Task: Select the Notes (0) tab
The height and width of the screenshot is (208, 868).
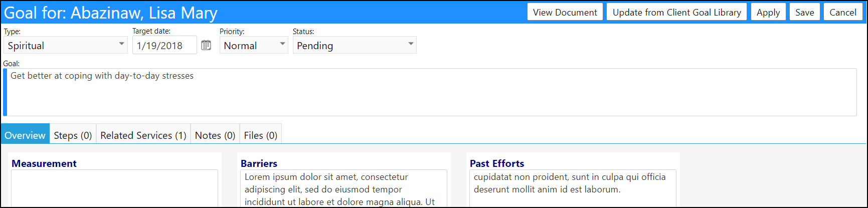Action: (215, 135)
